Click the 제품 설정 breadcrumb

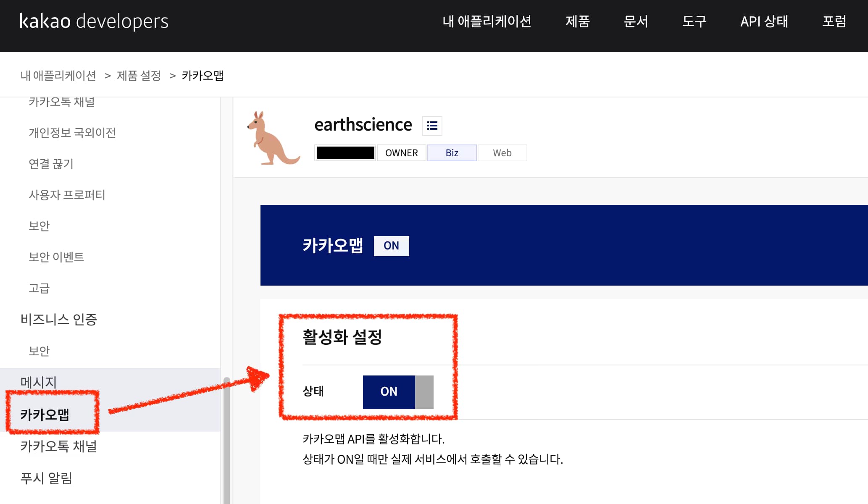click(139, 76)
